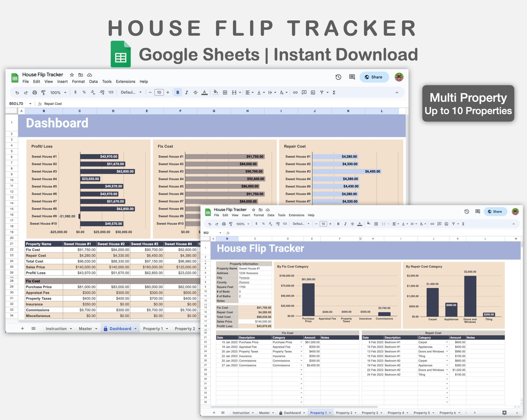Open the Extensions menu

tap(125, 81)
